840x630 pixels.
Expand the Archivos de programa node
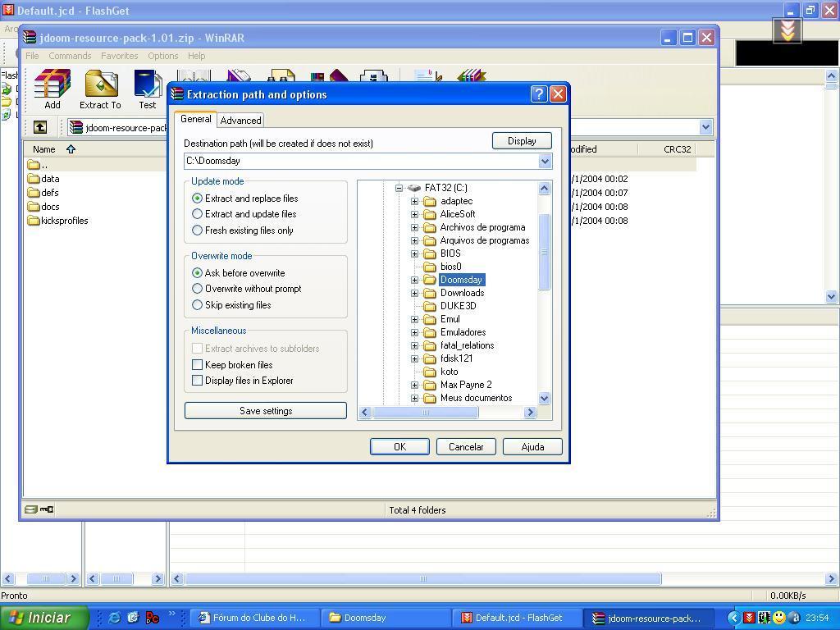414,228
